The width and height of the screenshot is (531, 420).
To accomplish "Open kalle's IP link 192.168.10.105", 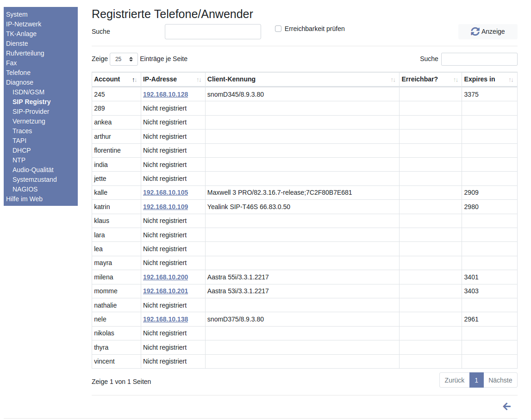I will (165, 192).
